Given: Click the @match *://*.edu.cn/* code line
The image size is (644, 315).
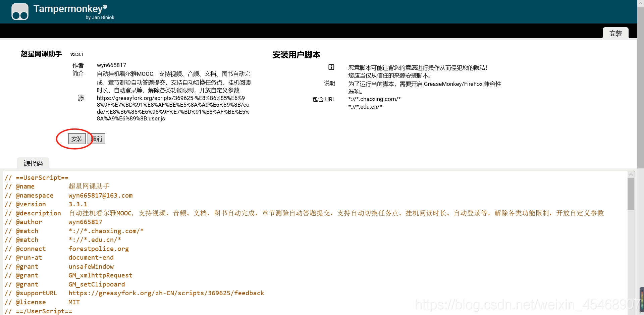Looking at the screenshot, I should (x=63, y=240).
